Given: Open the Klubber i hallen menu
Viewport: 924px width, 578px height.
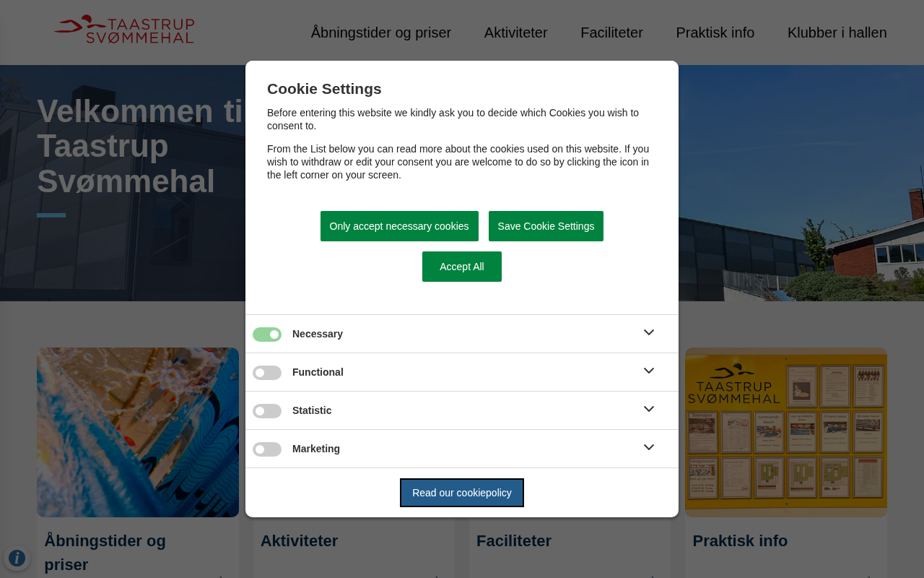Looking at the screenshot, I should [837, 33].
